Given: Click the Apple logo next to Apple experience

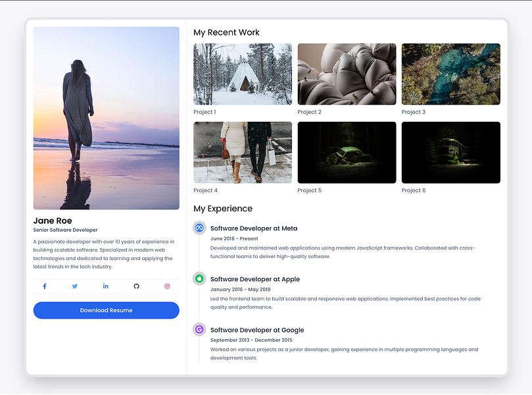Looking at the screenshot, I should [199, 278].
